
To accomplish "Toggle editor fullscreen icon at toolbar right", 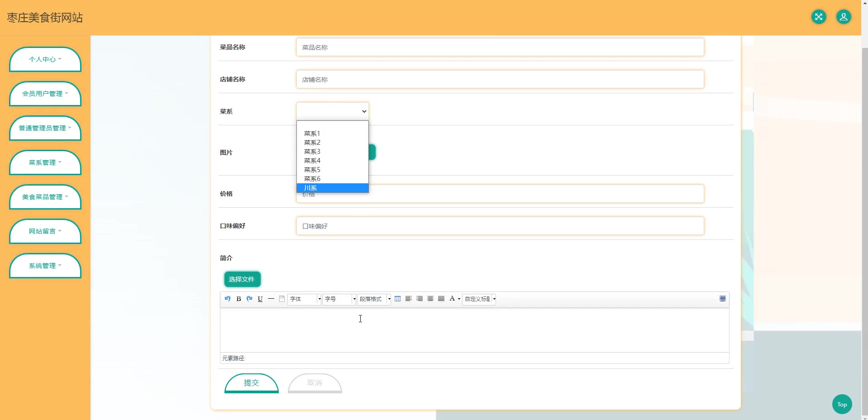I will (722, 299).
